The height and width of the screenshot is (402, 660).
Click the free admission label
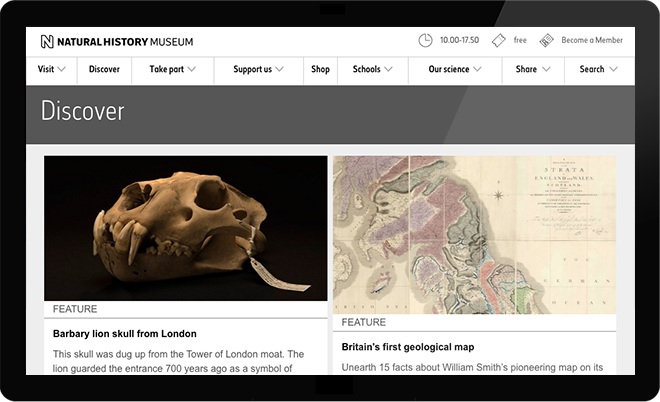pyautogui.click(x=520, y=40)
